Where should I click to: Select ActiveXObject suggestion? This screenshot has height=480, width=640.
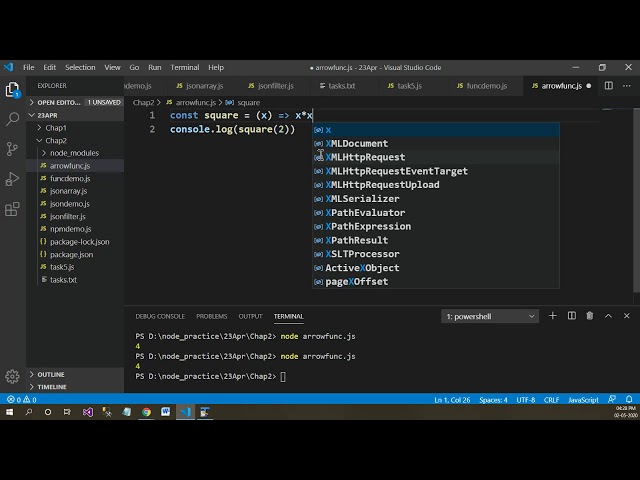click(x=436, y=268)
